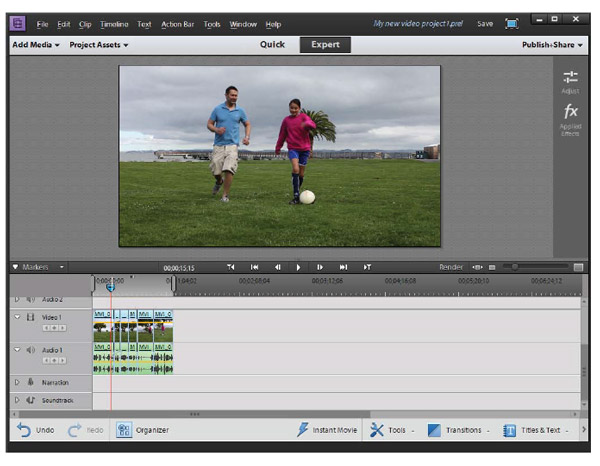Open the Tools menu in the menu bar
The width and height of the screenshot is (600, 466).
click(x=212, y=24)
